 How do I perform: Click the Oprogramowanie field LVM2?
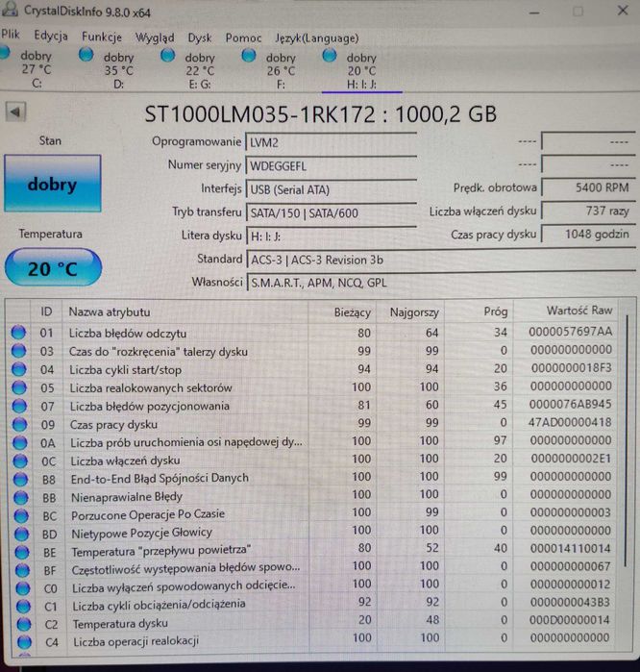click(x=332, y=142)
